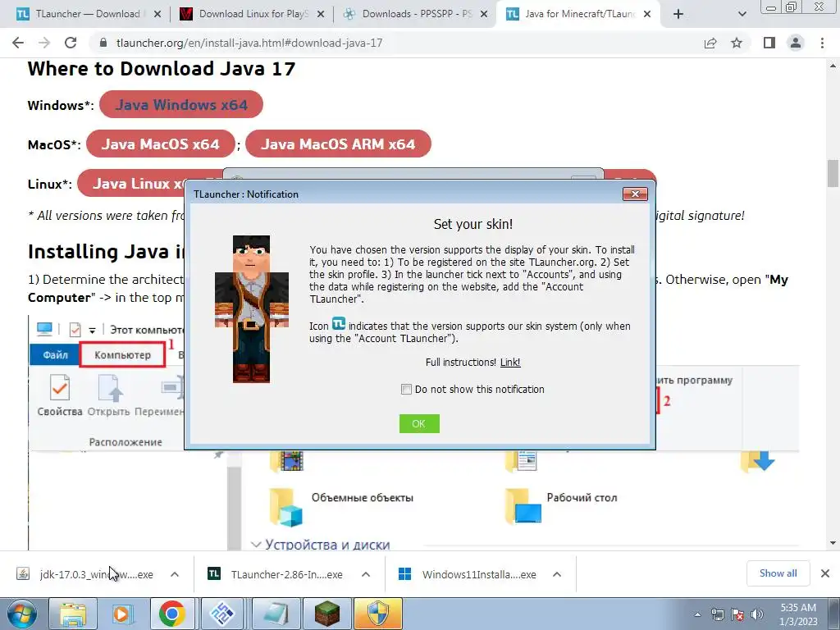This screenshot has width=840, height=630.
Task: Click the green OK button in notification
Action: tap(419, 424)
